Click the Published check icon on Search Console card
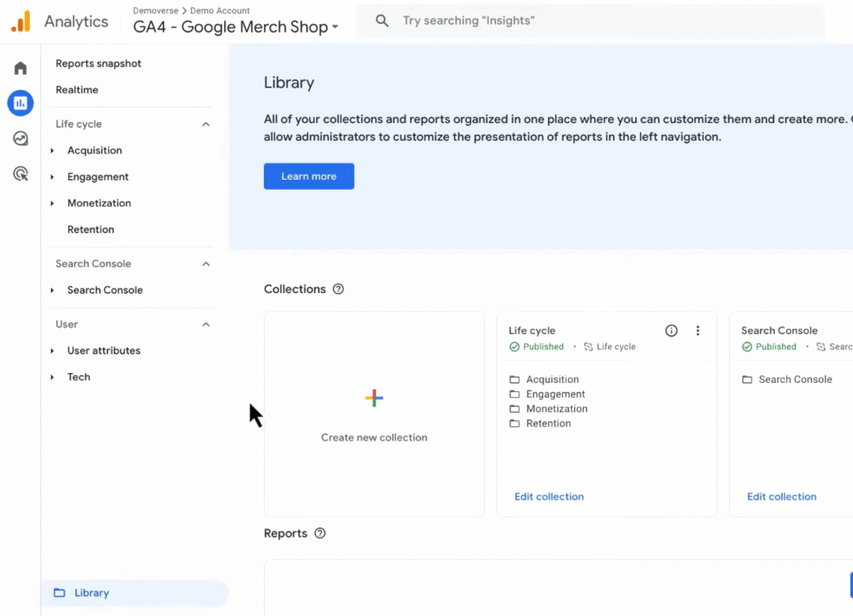 pos(747,347)
